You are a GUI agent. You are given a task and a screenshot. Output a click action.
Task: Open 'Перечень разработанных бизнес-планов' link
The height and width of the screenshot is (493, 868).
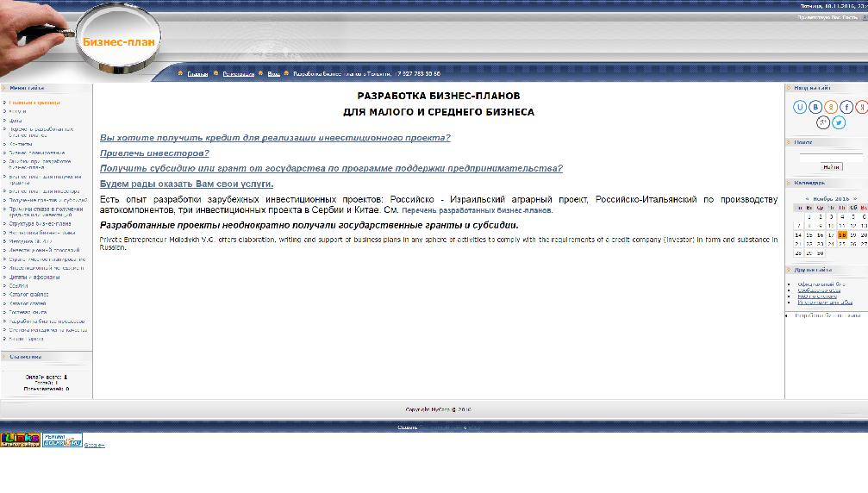tap(477, 210)
